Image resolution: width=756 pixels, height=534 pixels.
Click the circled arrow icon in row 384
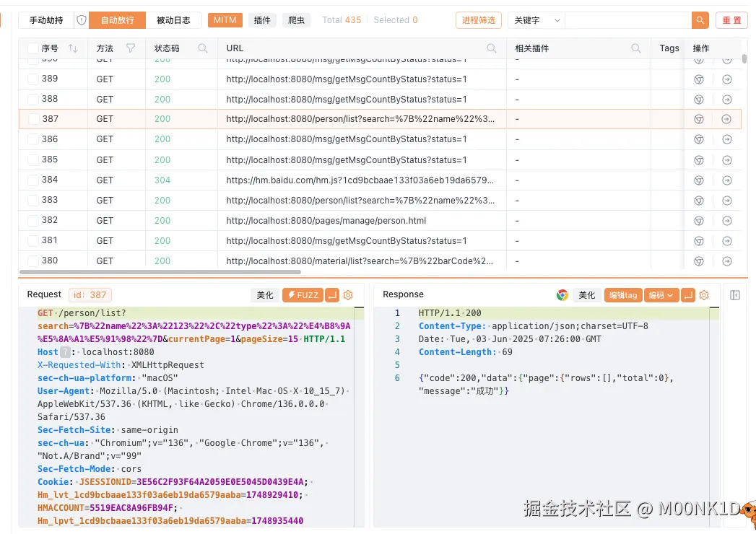point(727,180)
